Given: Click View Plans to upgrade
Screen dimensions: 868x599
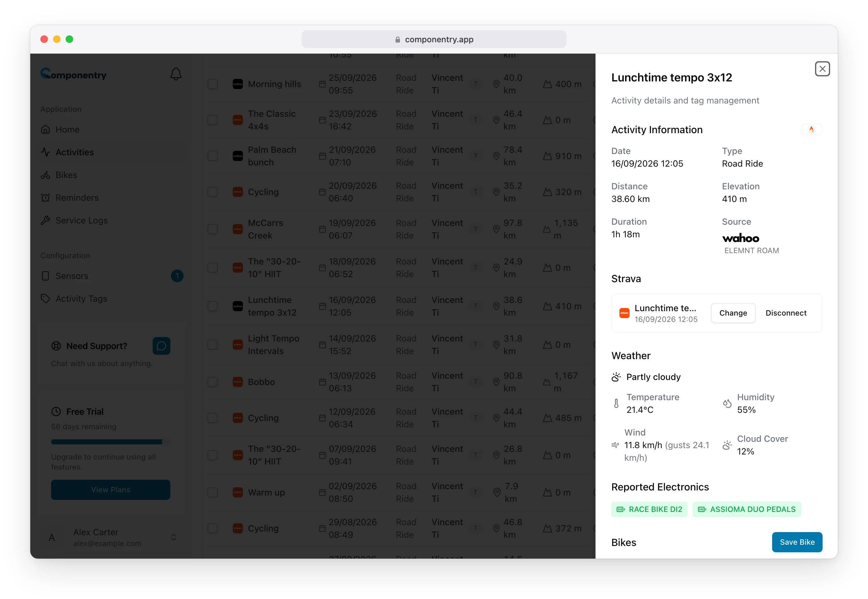Looking at the screenshot, I should click(x=111, y=490).
